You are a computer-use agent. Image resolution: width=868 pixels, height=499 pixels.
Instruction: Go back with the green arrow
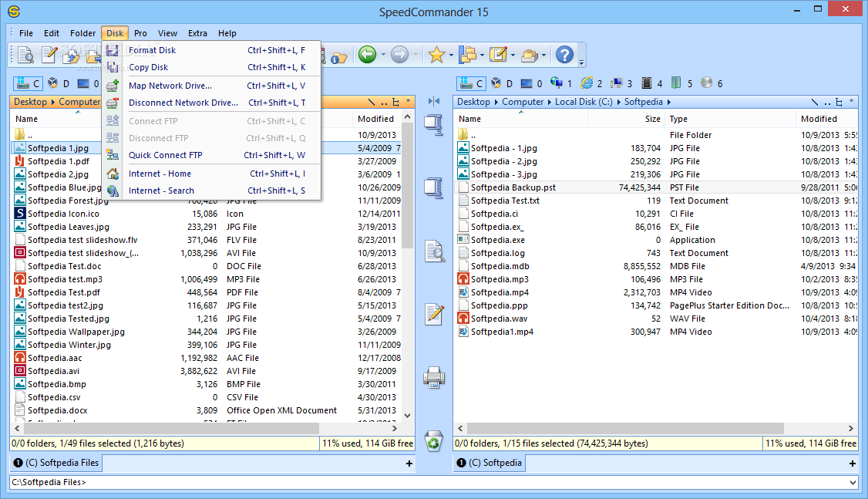pyautogui.click(x=367, y=54)
